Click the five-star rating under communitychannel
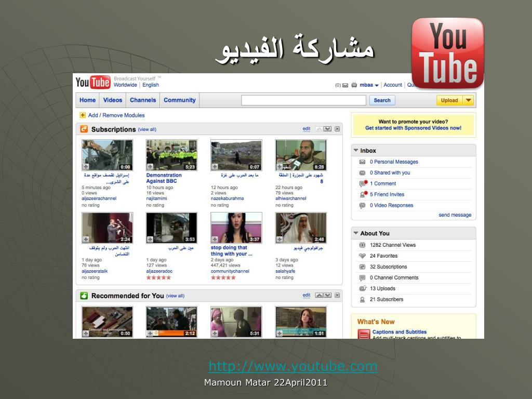 pyautogui.click(x=223, y=277)
